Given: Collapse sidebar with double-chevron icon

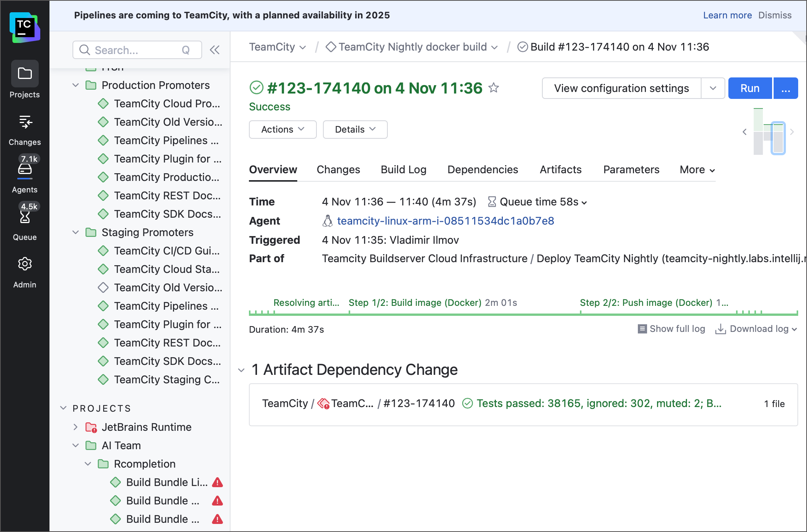Looking at the screenshot, I should 215,50.
